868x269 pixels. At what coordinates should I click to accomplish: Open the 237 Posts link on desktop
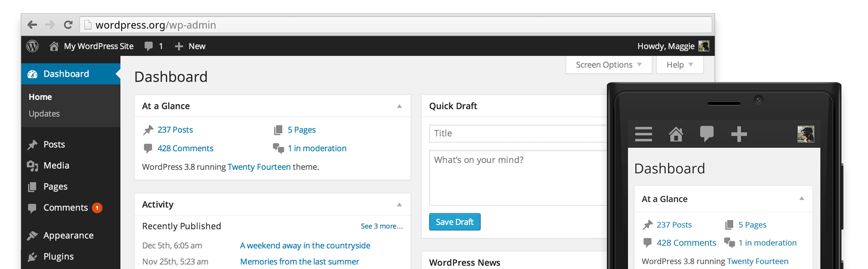pyautogui.click(x=175, y=130)
